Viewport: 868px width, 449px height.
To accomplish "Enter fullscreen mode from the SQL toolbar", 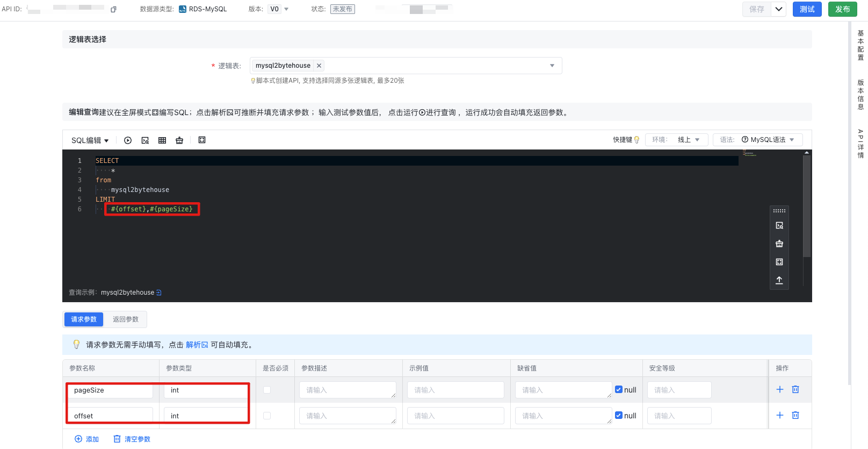I will [x=202, y=140].
